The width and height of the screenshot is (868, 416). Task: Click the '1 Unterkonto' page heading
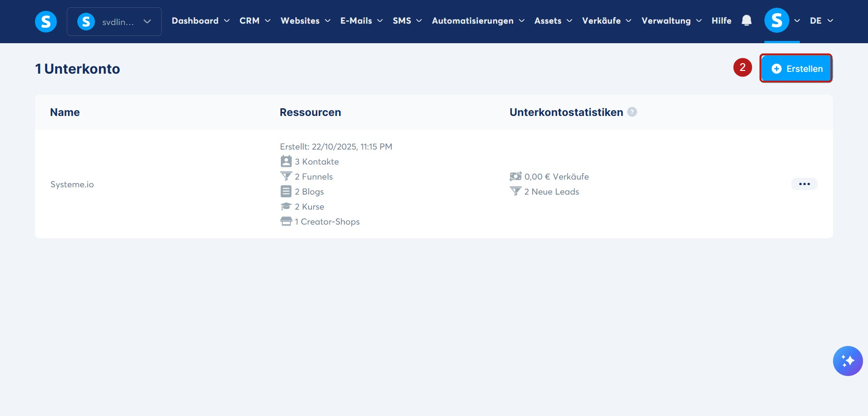[x=78, y=69]
